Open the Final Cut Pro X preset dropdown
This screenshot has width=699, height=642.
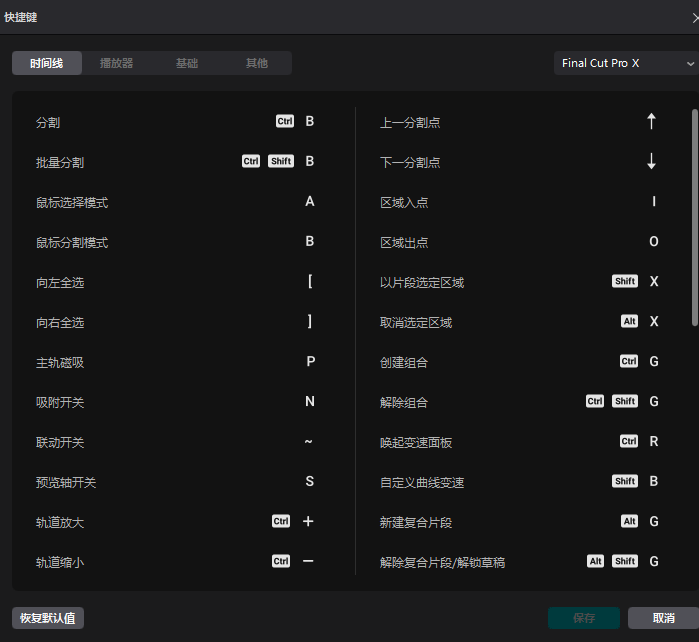pos(626,63)
